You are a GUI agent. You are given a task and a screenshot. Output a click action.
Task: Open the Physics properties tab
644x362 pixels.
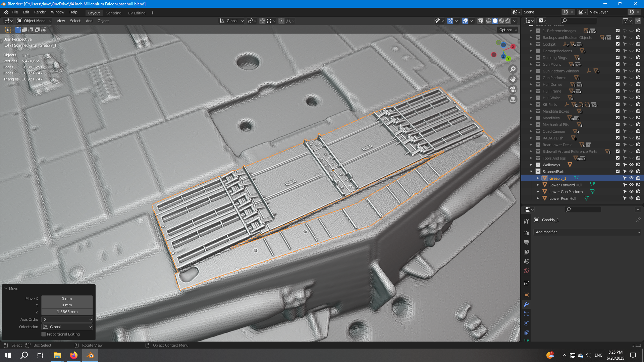point(526,323)
